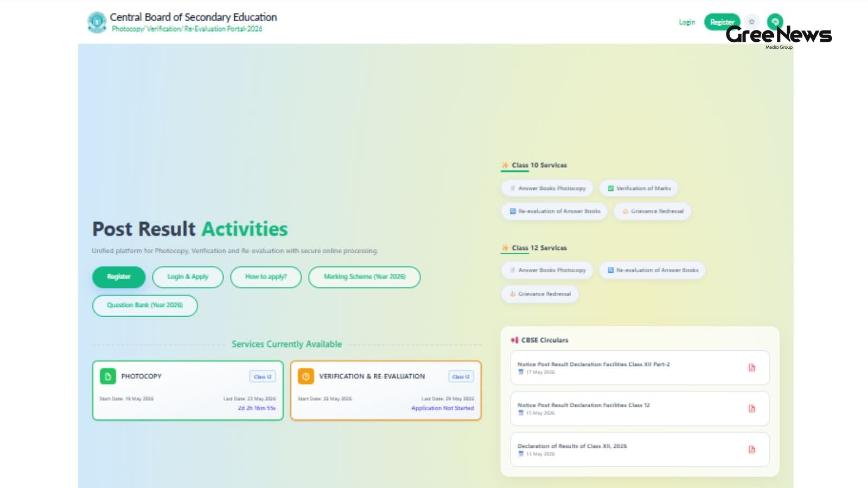Image resolution: width=868 pixels, height=488 pixels.
Task: Click the blue icon on Class 10 Re-evaluation of Answer Books
Action: pos(513,211)
